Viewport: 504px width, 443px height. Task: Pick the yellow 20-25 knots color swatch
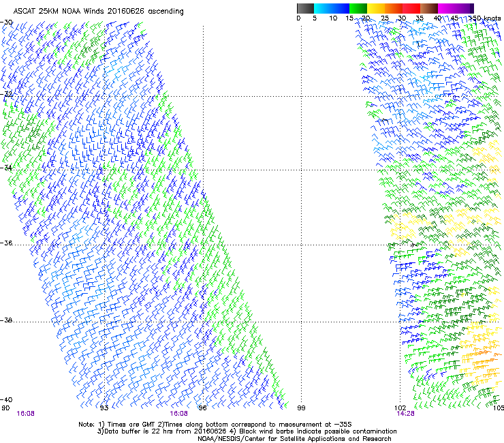point(376,8)
